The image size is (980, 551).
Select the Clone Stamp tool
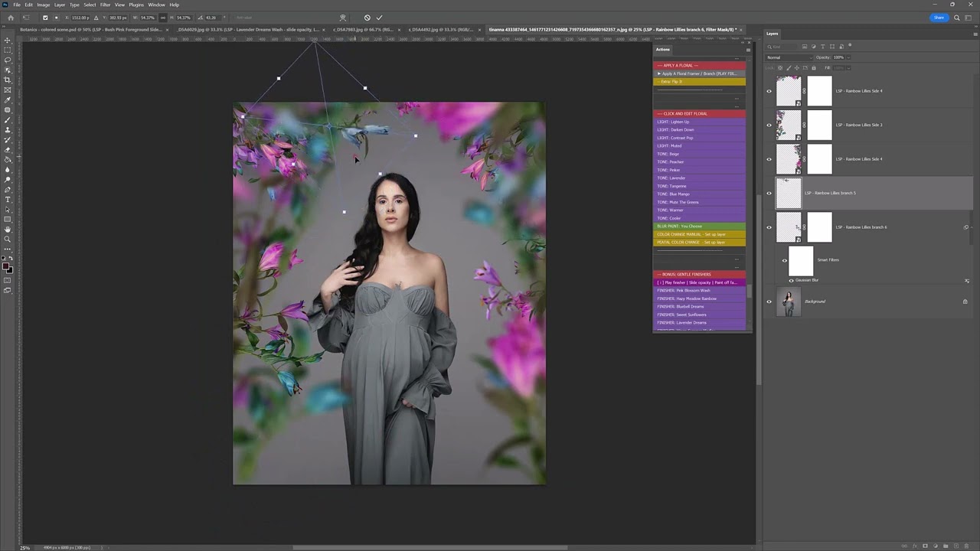(8, 129)
